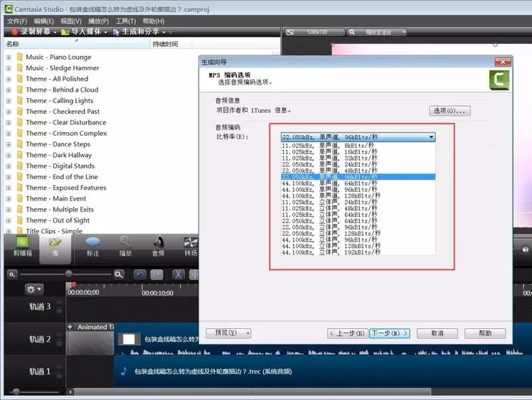Click the timeline zoom slider handle
The height and width of the screenshot is (400, 532).
coord(69,274)
